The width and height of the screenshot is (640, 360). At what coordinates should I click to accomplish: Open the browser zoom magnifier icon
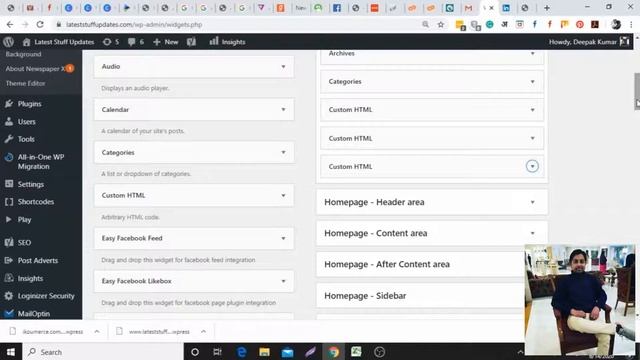[x=425, y=24]
